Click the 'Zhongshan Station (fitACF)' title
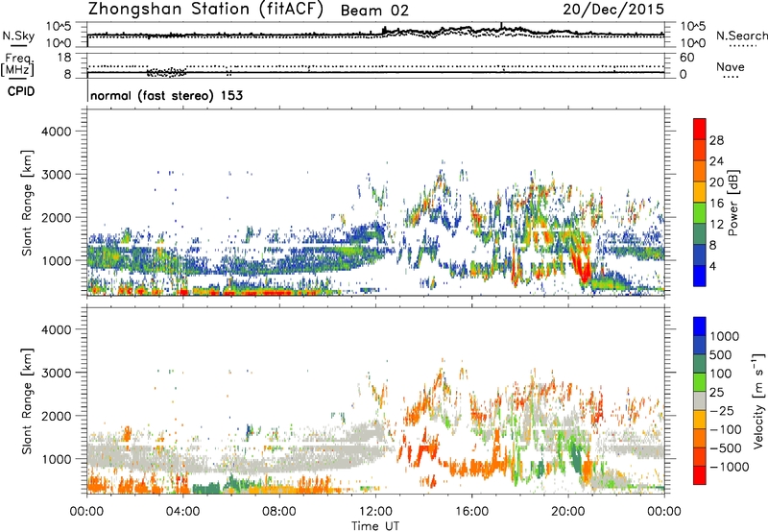The width and height of the screenshot is (768, 532). pyautogui.click(x=205, y=10)
